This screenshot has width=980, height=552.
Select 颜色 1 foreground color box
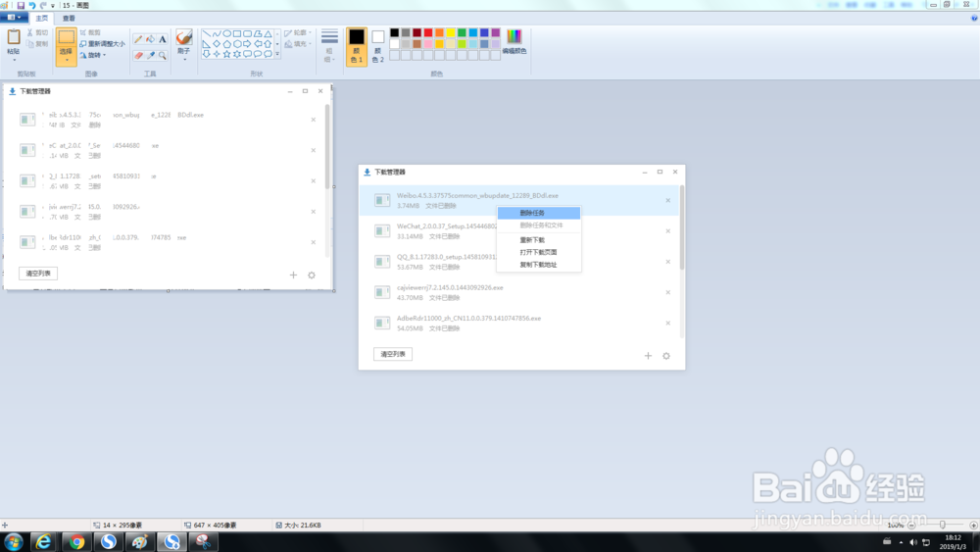click(357, 46)
